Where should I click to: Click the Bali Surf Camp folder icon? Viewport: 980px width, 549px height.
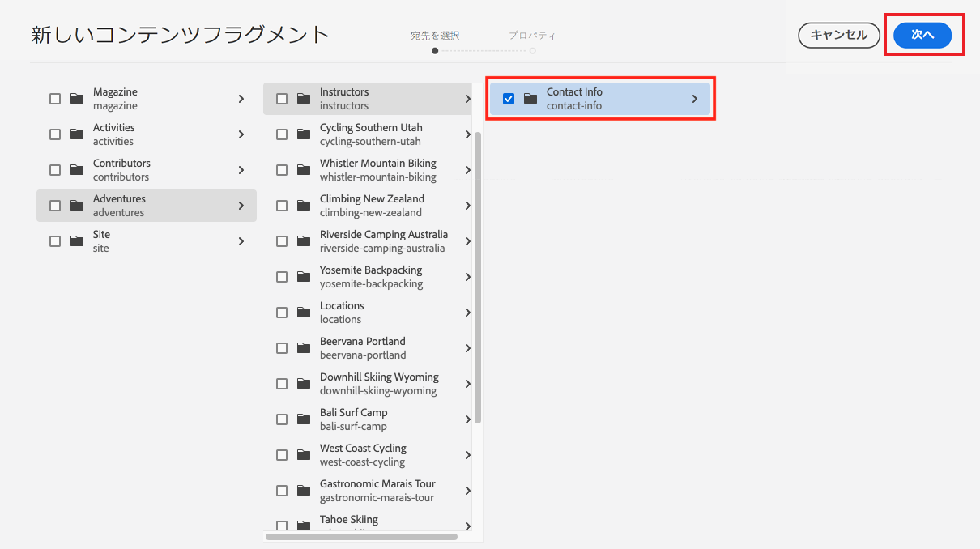[x=304, y=419]
